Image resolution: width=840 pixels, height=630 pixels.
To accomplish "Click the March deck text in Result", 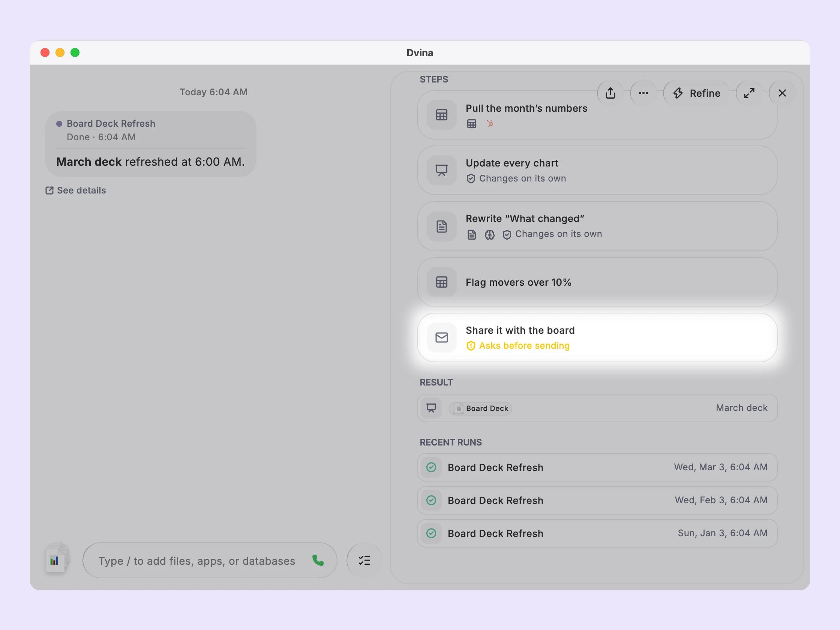I will pos(741,408).
